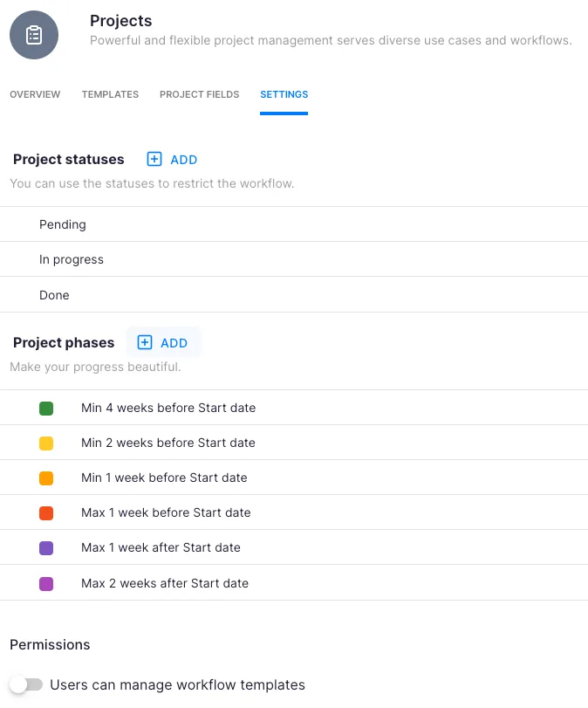This screenshot has height=708, width=588.
Task: Click green swatch of Min 4 weeks phase
Action: (x=46, y=408)
